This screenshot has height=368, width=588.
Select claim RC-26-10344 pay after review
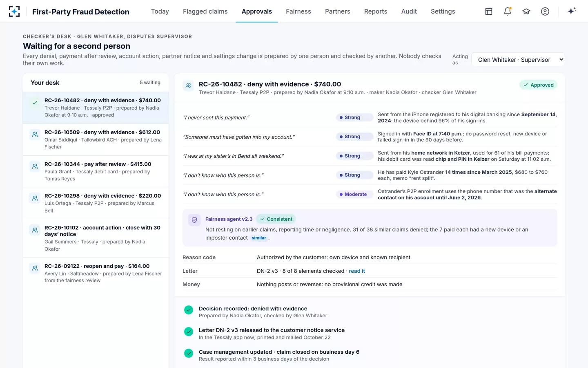coord(96,171)
